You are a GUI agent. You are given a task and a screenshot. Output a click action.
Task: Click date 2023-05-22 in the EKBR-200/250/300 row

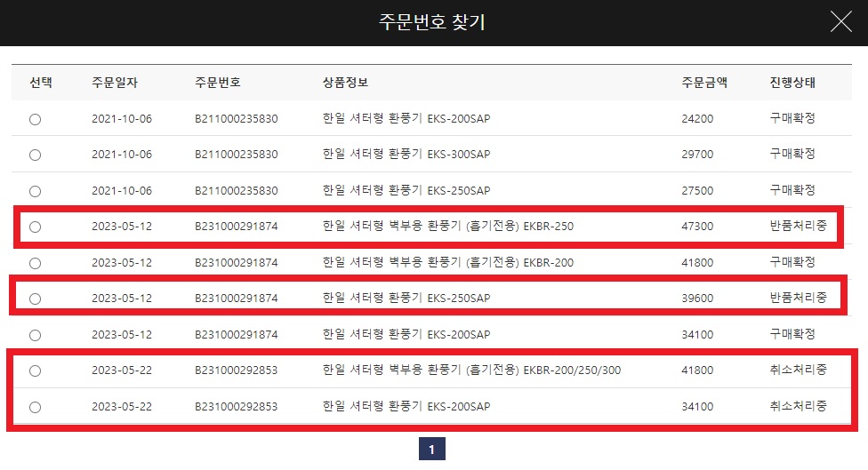pyautogui.click(x=122, y=370)
